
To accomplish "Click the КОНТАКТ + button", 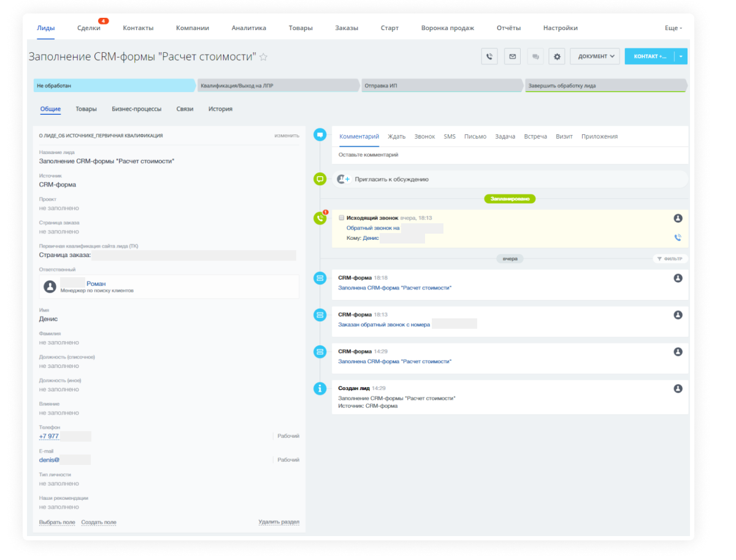I will point(650,56).
